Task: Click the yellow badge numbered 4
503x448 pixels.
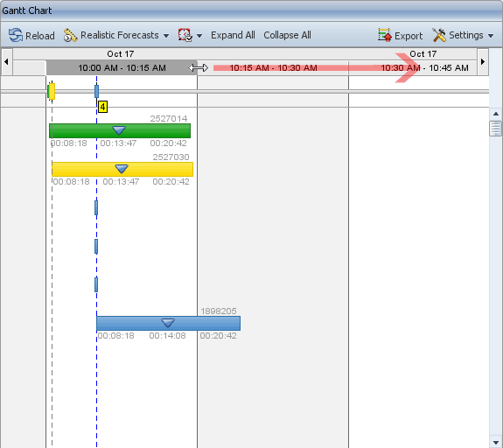Action: point(102,107)
